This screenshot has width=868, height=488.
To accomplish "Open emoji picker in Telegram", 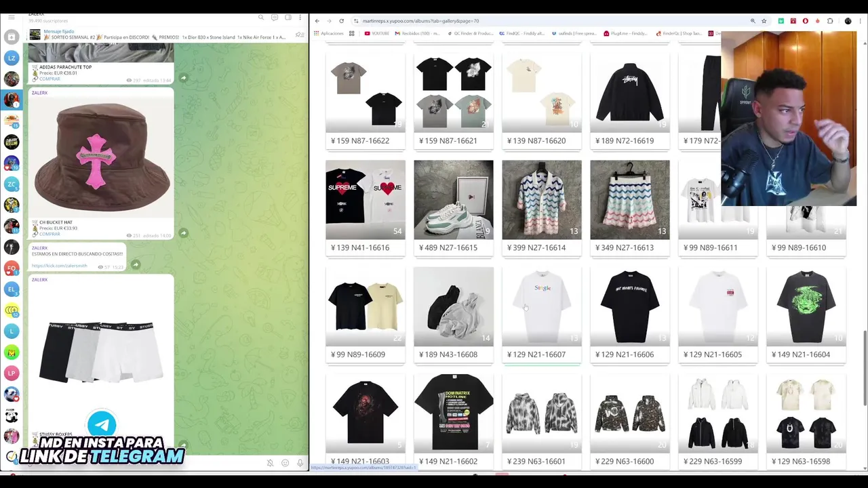I will [285, 463].
